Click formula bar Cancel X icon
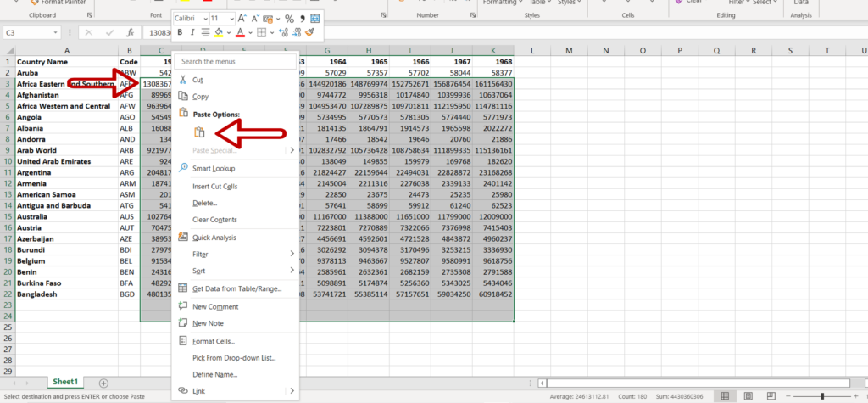Image resolution: width=868 pixels, height=403 pixels. [x=89, y=33]
